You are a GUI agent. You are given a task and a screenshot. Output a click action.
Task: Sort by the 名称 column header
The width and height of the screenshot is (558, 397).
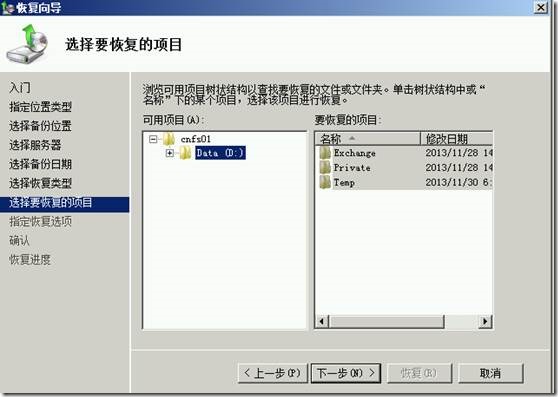click(x=368, y=138)
